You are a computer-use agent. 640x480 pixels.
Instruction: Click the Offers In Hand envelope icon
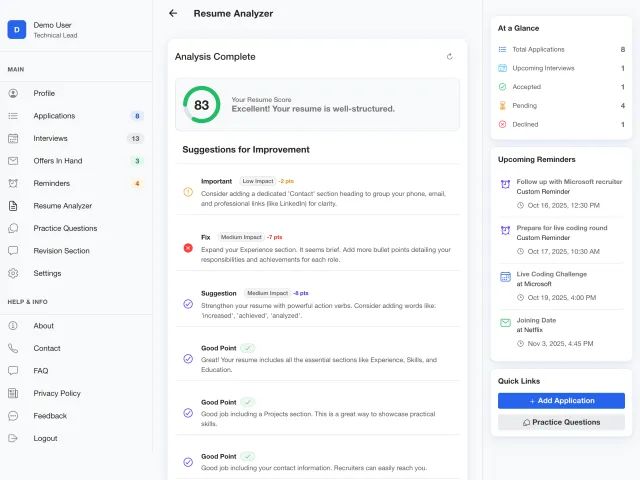[x=13, y=161]
